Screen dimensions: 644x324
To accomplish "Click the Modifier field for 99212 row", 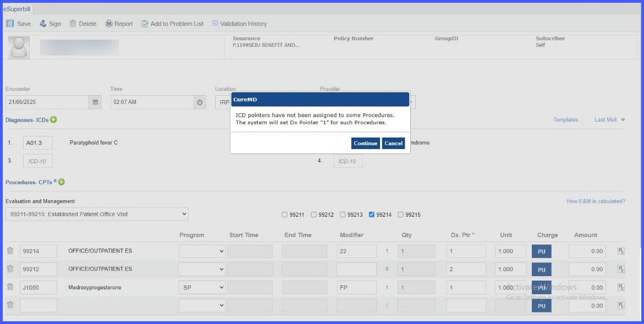I will point(356,270).
